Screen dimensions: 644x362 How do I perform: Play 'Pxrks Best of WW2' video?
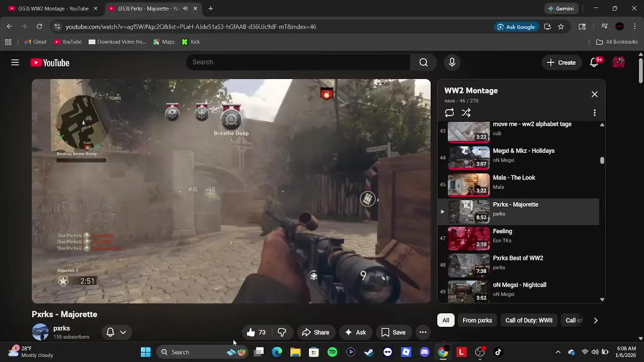pos(519,265)
